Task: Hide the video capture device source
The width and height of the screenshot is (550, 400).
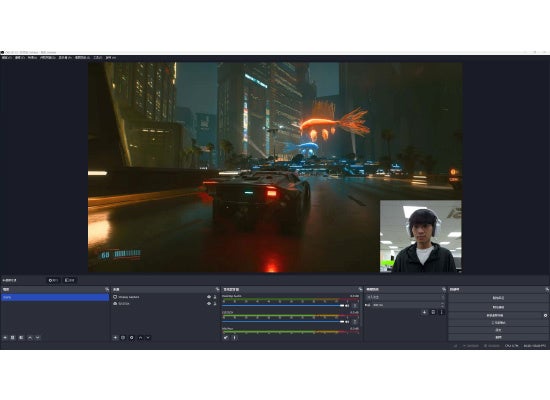Action: [x=209, y=304]
